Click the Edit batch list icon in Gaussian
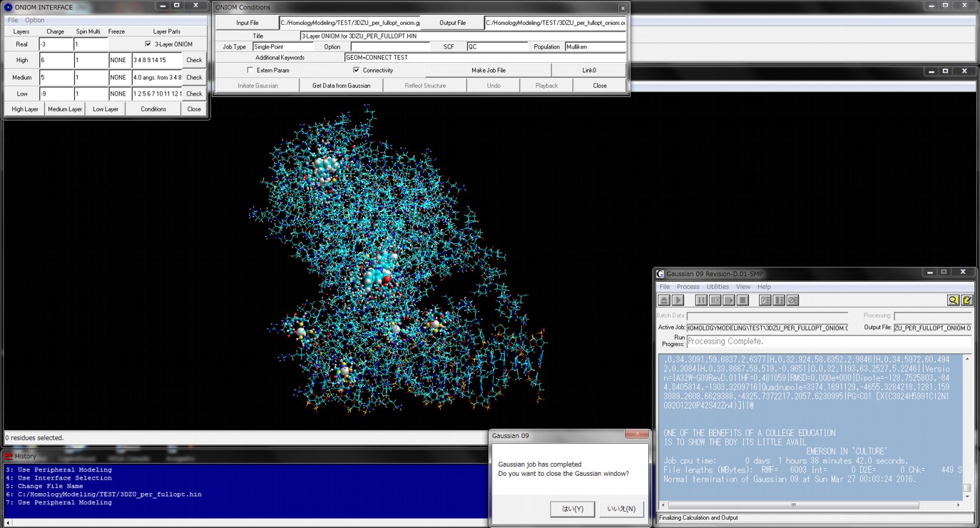The image size is (980, 528). [x=765, y=300]
